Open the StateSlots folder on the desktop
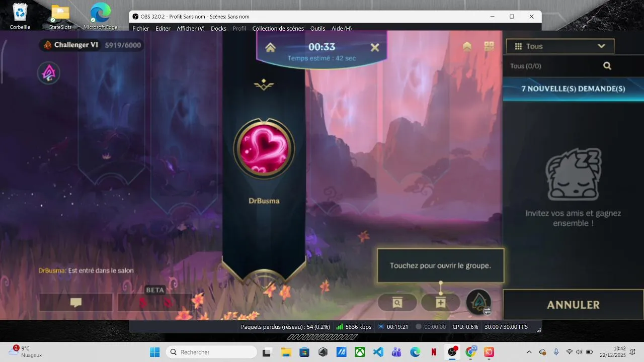The image size is (644, 362). click(60, 17)
